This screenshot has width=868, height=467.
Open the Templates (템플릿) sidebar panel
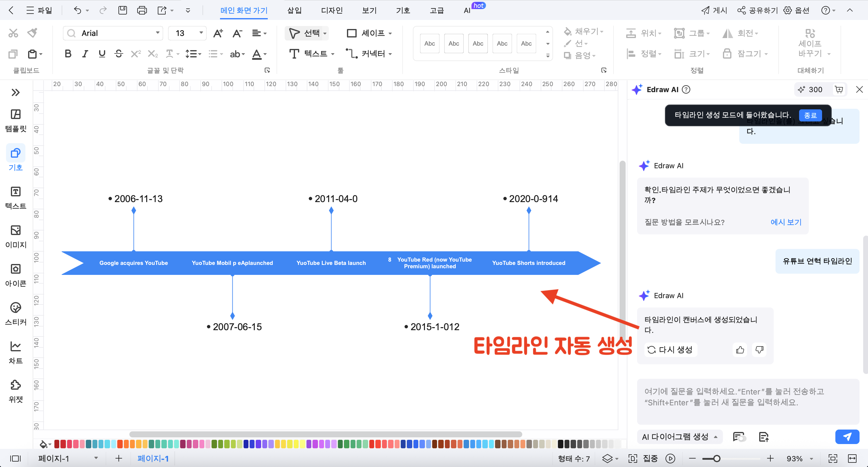pyautogui.click(x=15, y=121)
